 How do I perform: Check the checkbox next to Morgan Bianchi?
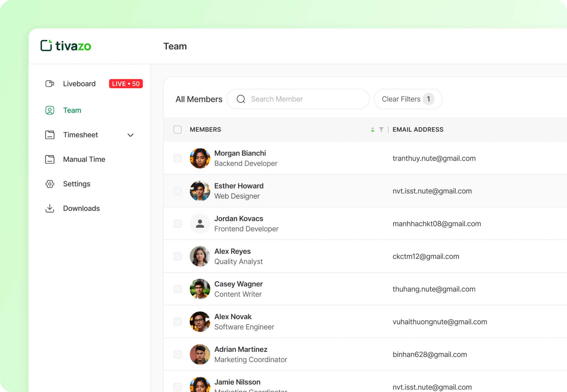click(177, 158)
